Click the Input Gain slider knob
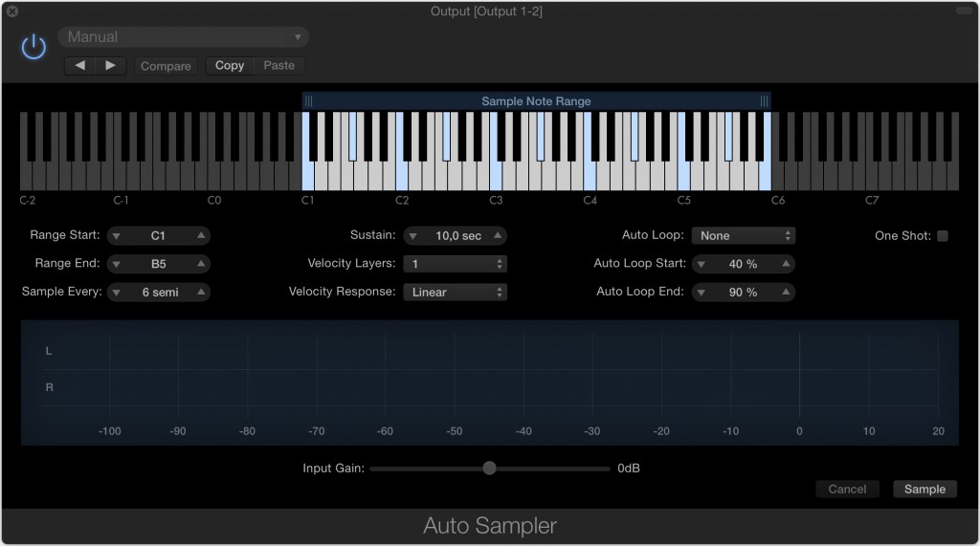 click(x=489, y=468)
